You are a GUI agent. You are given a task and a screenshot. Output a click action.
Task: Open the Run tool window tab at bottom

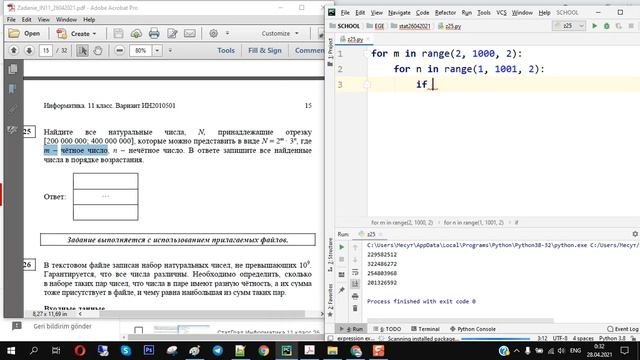tap(351, 329)
